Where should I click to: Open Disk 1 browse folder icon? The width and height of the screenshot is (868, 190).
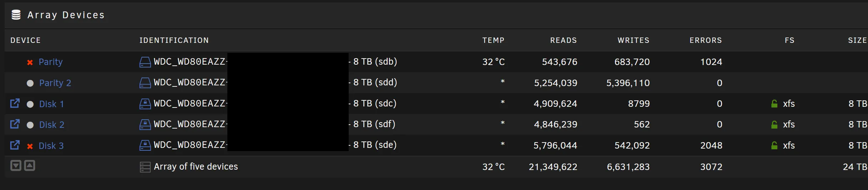pyautogui.click(x=15, y=104)
